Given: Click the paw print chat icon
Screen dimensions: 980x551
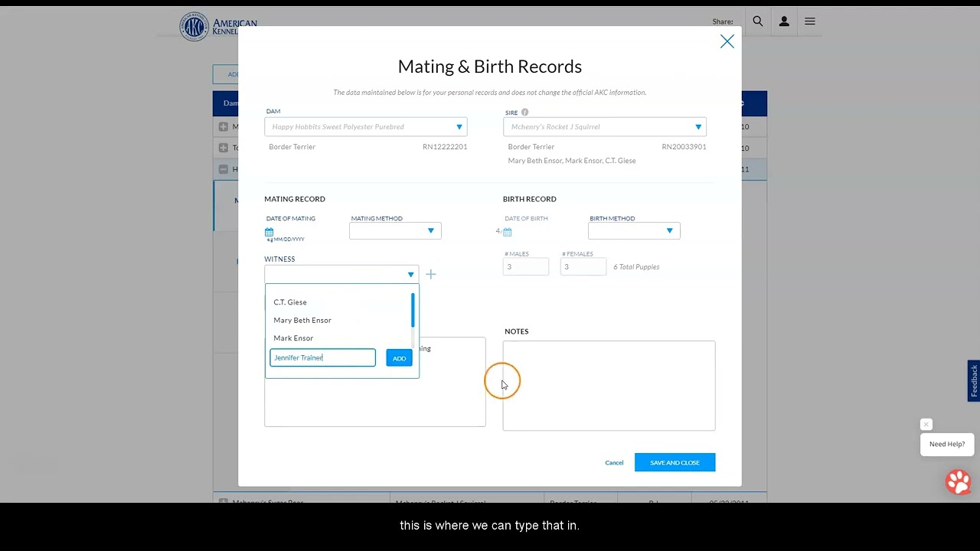Looking at the screenshot, I should coord(958,482).
